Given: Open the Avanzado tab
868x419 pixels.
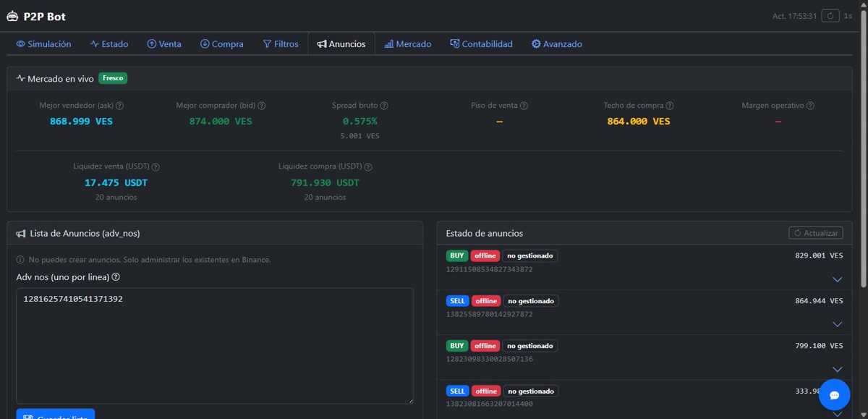Looking at the screenshot, I should [557, 44].
